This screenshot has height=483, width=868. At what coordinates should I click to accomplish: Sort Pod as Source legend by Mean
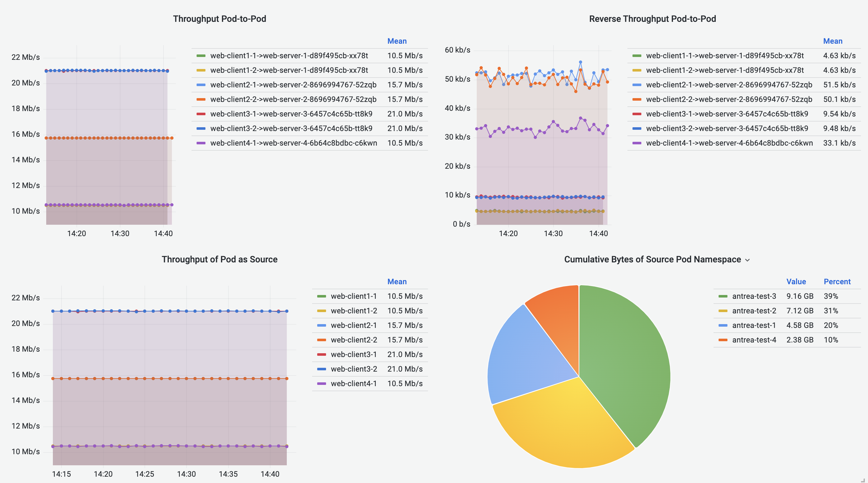tap(397, 282)
